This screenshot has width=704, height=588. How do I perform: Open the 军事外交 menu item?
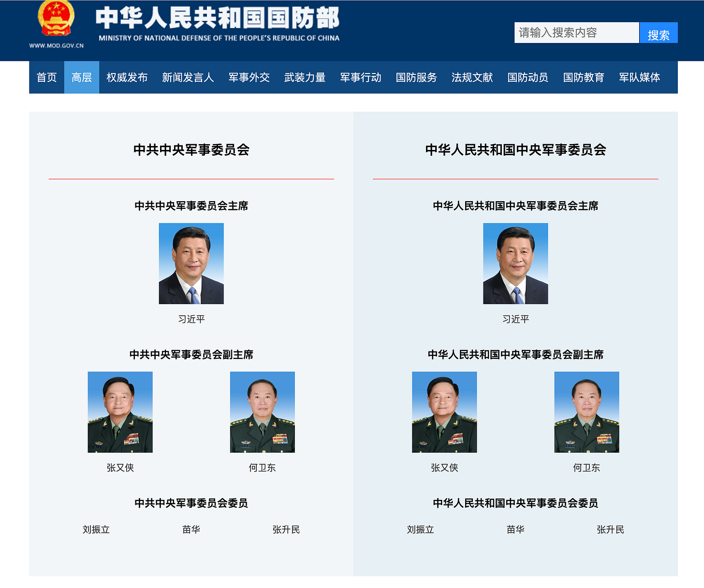(x=249, y=77)
